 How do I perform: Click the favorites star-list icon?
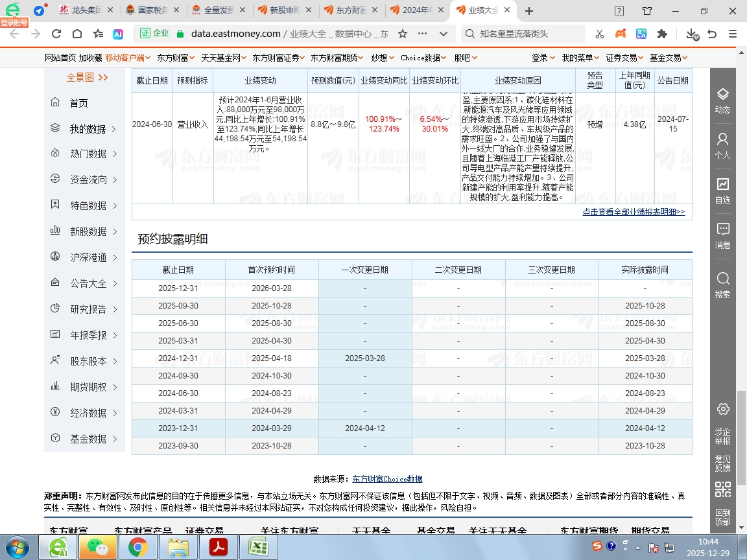point(98,34)
